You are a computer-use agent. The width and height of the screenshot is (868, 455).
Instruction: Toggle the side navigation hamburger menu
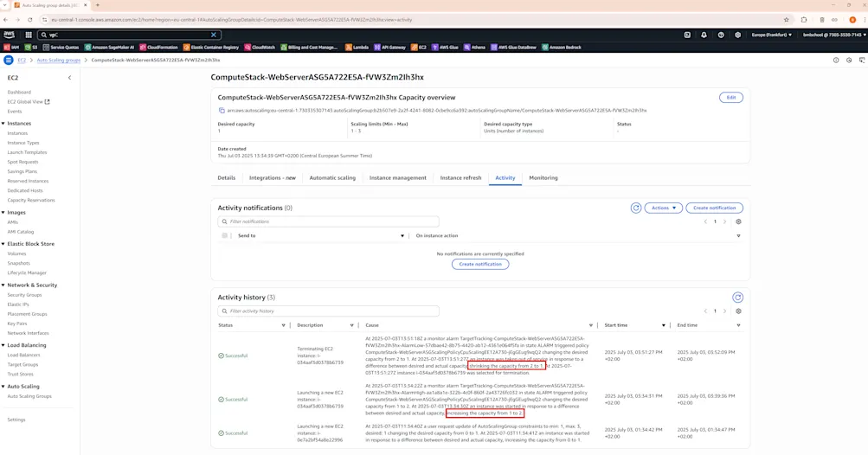click(9, 60)
